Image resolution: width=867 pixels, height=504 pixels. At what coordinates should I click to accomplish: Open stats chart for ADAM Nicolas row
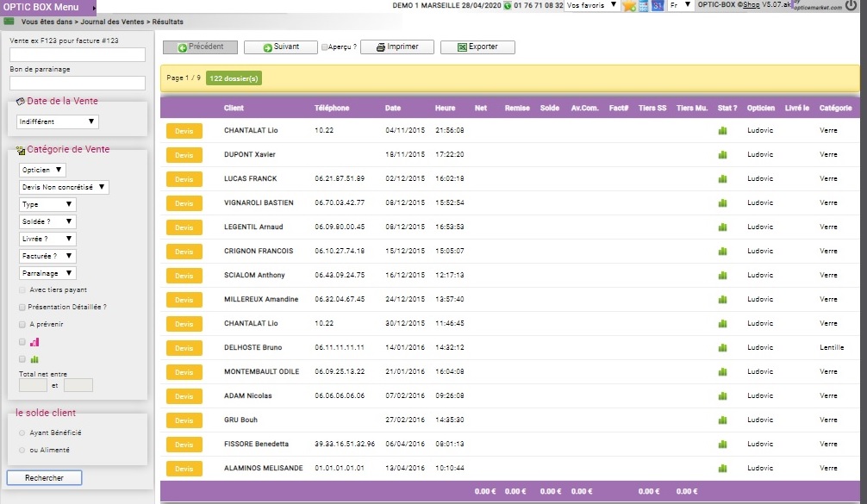point(722,396)
